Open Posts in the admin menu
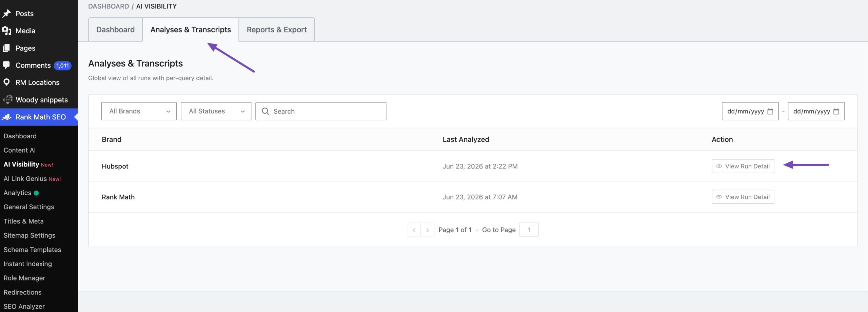 pos(24,14)
